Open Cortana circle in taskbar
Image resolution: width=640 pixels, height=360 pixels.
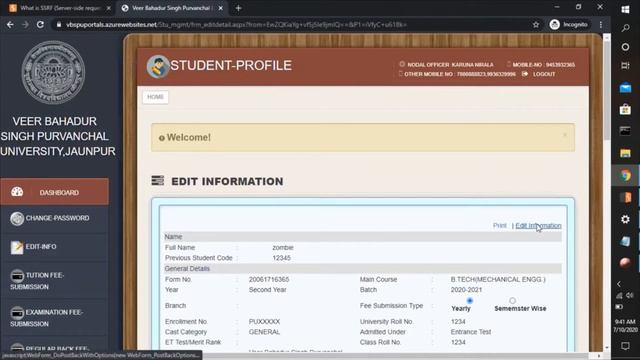pos(625,47)
